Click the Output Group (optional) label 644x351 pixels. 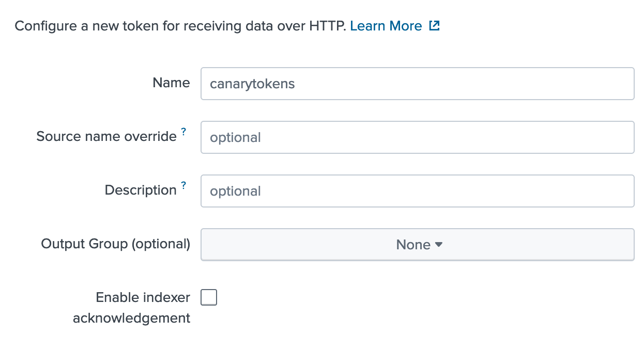(115, 244)
